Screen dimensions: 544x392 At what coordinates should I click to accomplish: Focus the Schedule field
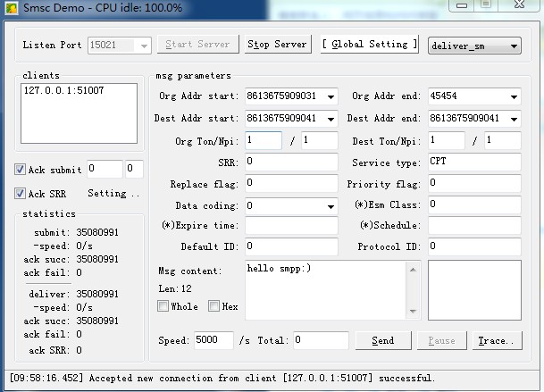474,226
